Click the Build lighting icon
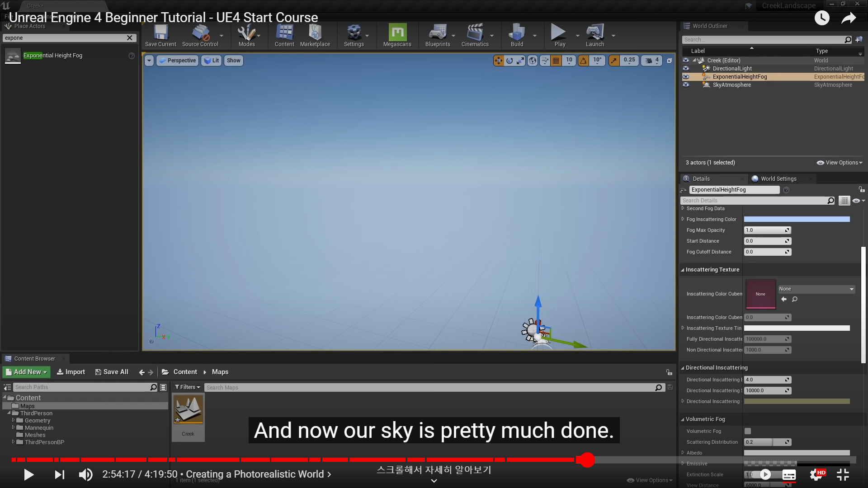This screenshot has height=488, width=868. tap(516, 33)
